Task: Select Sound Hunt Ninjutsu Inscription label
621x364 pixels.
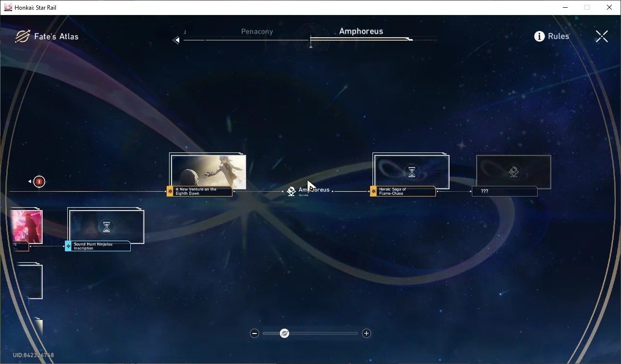Action: [98, 246]
